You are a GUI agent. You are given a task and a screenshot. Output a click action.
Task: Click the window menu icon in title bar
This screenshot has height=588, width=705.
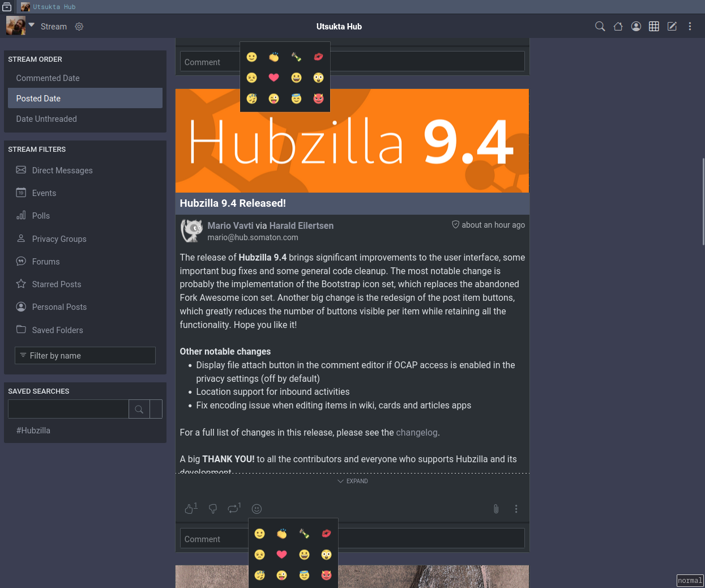[x=7, y=7]
